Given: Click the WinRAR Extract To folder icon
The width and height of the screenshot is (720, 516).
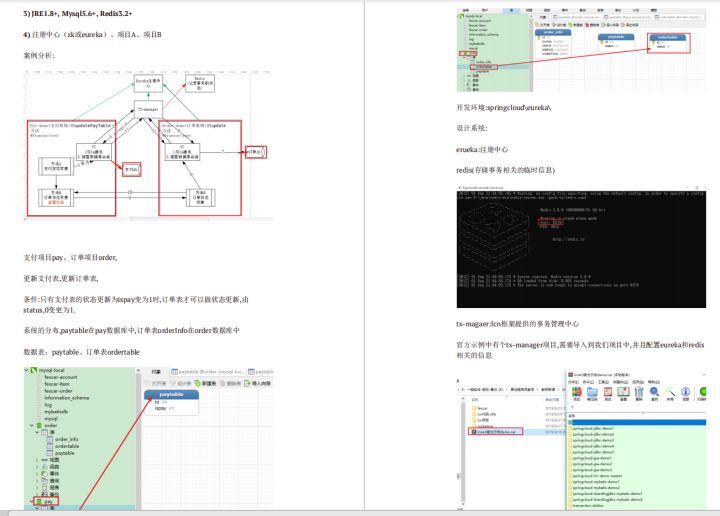Looking at the screenshot, I should [592, 392].
